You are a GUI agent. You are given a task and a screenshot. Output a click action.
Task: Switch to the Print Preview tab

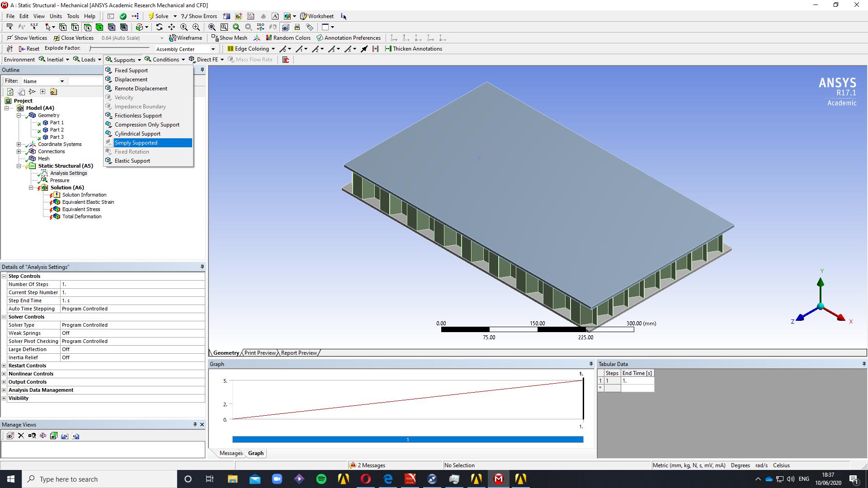click(x=260, y=353)
